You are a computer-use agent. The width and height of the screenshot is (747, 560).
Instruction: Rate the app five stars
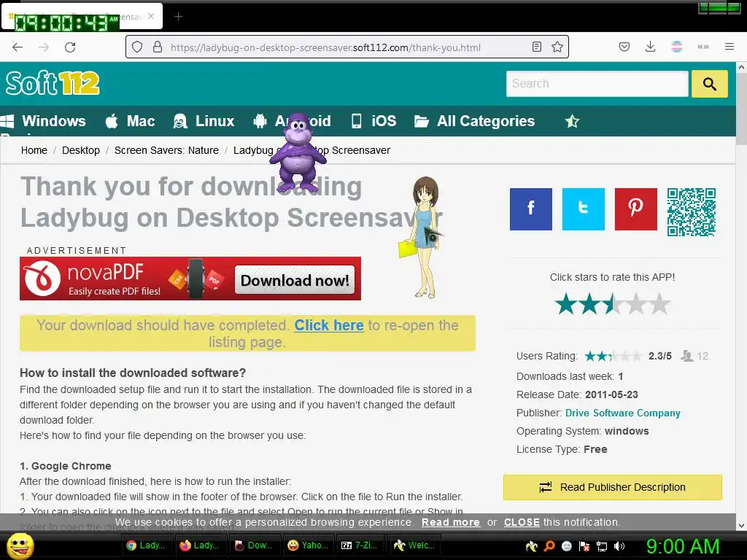coord(659,304)
